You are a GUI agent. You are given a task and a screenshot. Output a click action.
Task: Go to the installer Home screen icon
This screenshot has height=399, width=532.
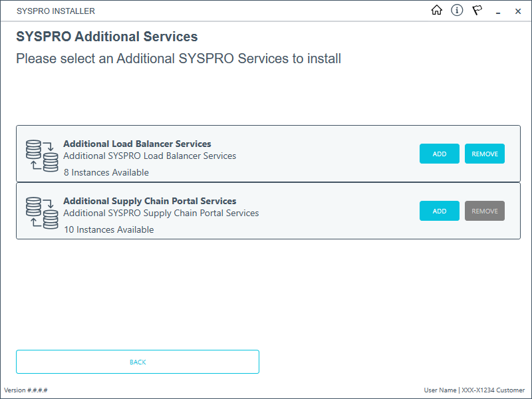click(x=437, y=11)
